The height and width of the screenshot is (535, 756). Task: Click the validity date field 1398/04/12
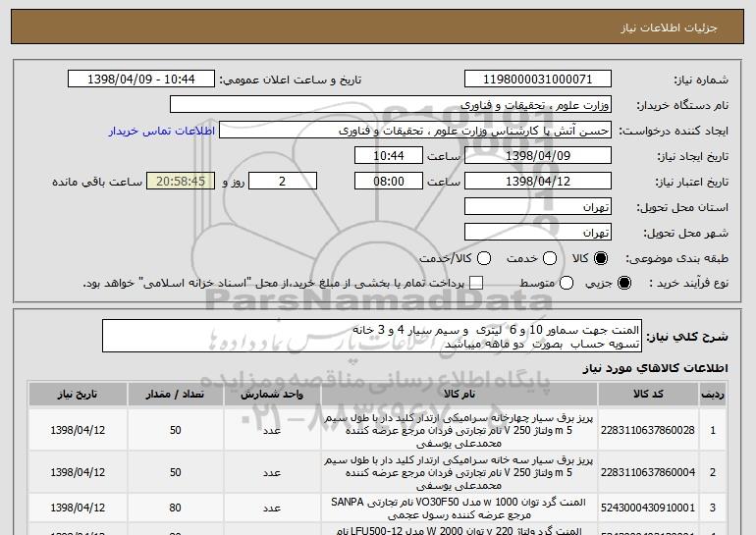[538, 182]
